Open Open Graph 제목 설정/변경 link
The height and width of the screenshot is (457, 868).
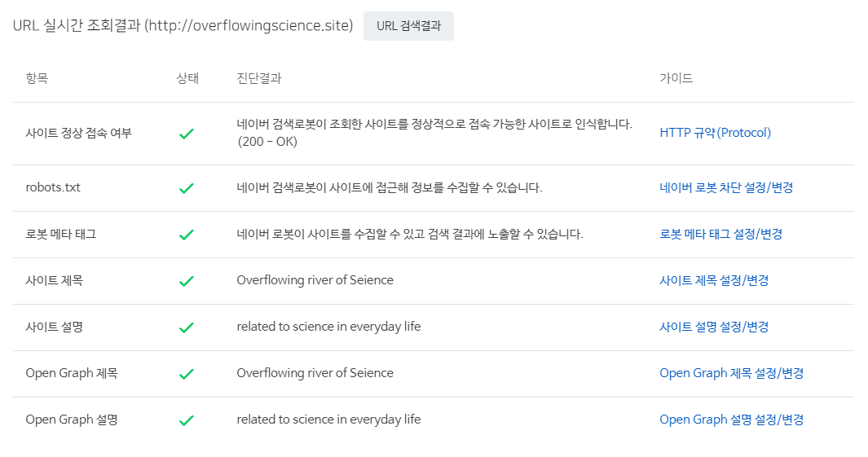731,373
